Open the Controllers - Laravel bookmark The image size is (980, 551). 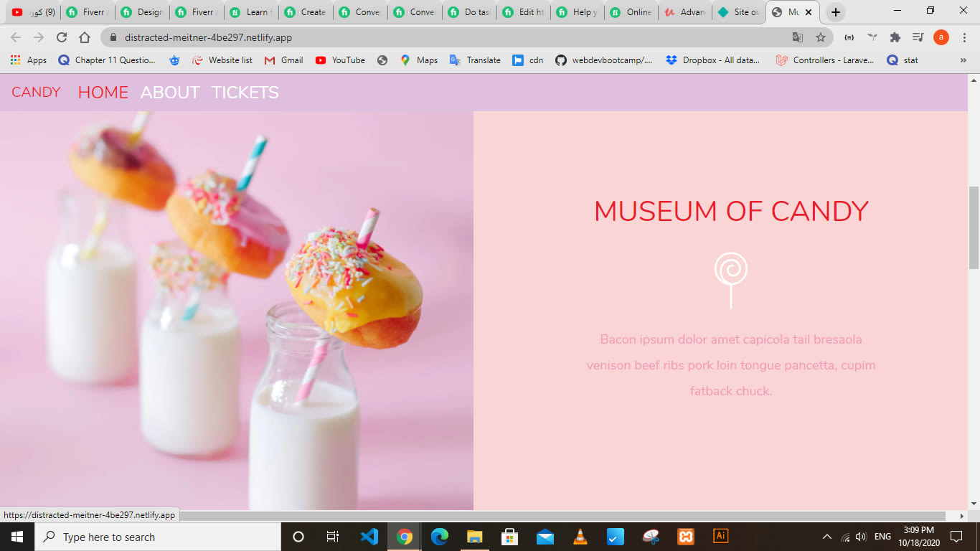pyautogui.click(x=825, y=60)
